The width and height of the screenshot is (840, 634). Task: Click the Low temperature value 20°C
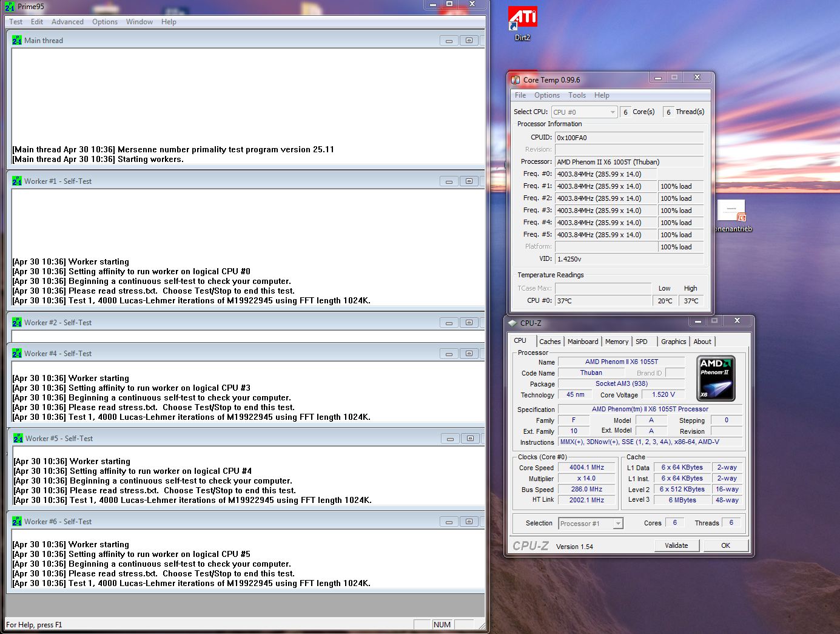(665, 301)
